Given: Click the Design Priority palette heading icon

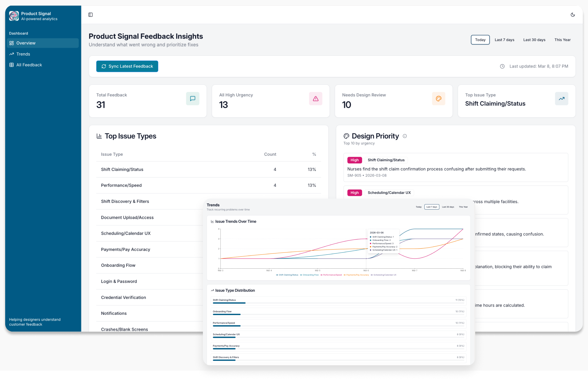Looking at the screenshot, I should click(347, 136).
